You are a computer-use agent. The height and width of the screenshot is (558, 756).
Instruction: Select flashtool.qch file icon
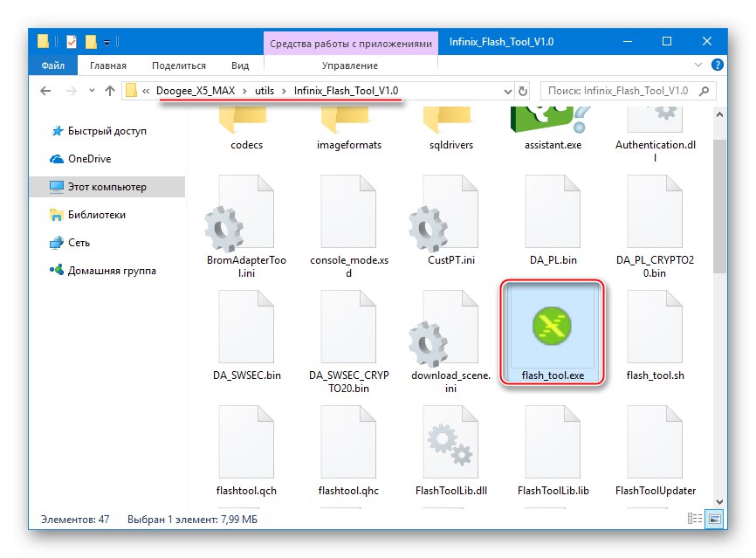coord(246,442)
